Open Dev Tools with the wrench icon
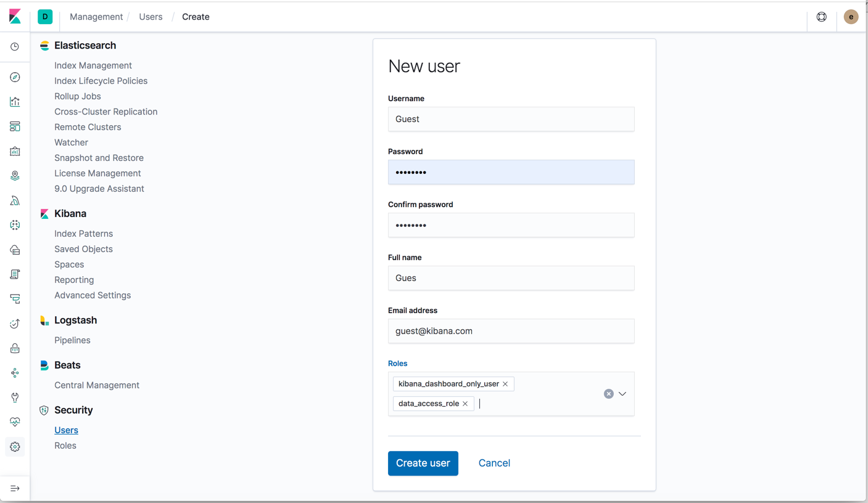This screenshot has width=868, height=503. point(15,397)
